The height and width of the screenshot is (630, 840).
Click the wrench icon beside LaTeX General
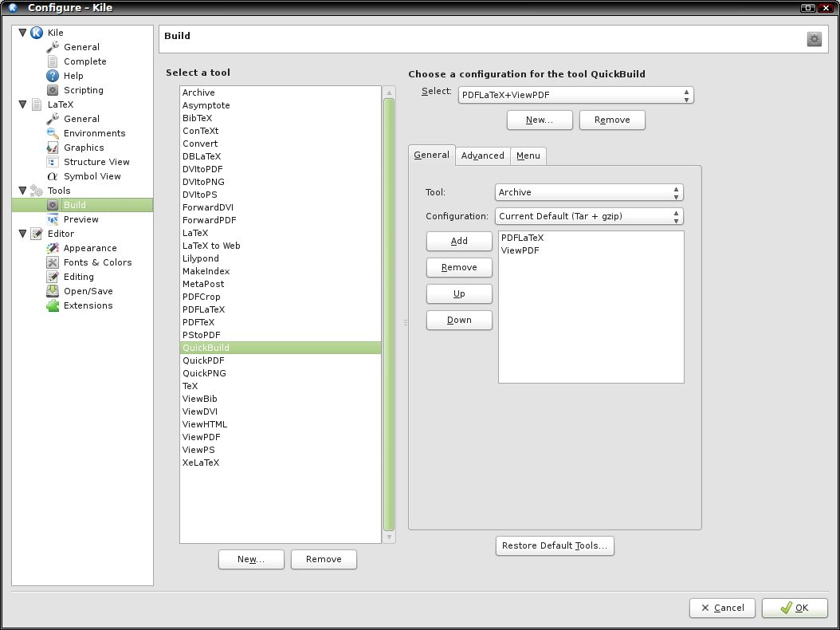pyautogui.click(x=53, y=119)
